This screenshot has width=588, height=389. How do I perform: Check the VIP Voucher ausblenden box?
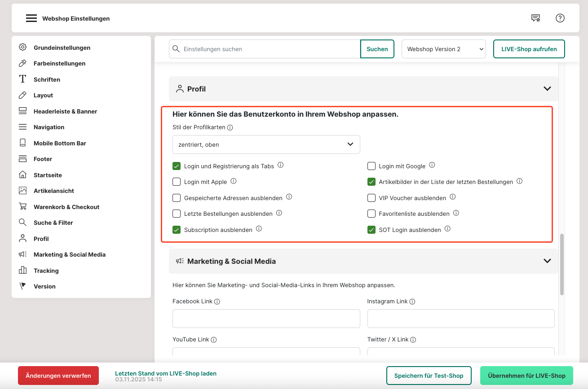coord(371,198)
